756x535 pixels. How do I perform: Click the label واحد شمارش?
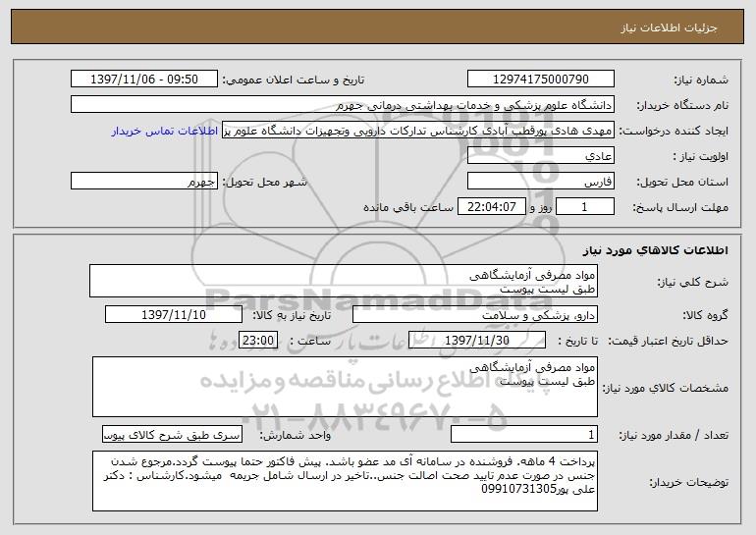[296, 435]
